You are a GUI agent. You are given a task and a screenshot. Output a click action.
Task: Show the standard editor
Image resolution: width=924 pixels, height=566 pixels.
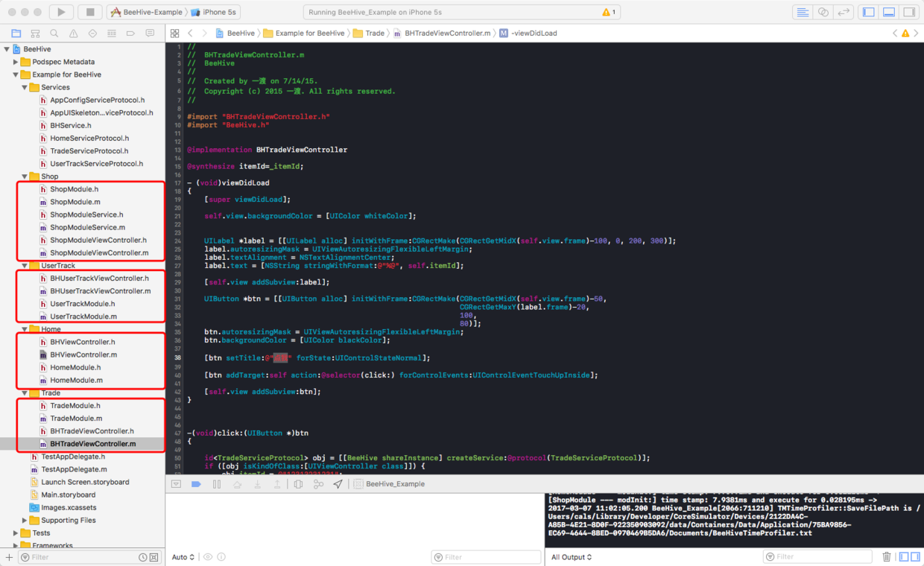pos(803,12)
